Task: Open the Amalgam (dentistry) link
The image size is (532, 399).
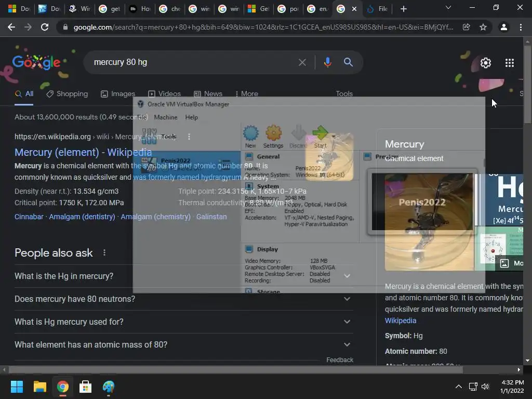Action: click(82, 217)
